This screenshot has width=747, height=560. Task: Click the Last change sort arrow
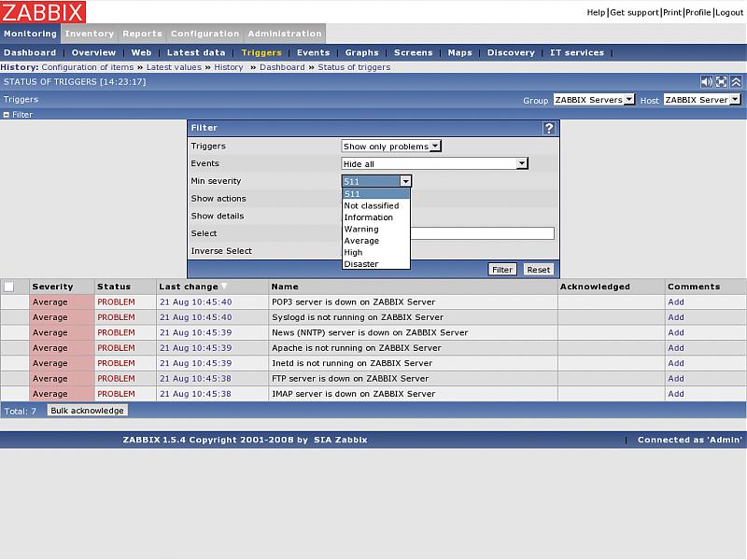[x=224, y=287]
